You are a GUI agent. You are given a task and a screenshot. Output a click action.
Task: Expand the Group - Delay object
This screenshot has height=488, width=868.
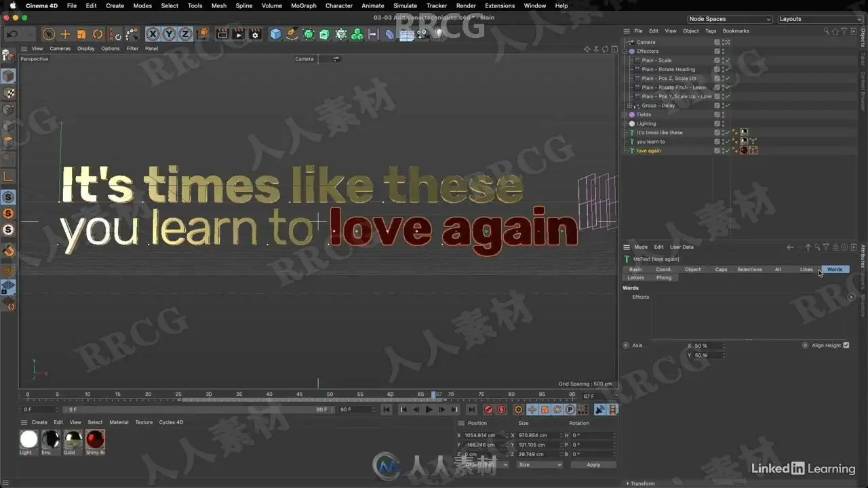[630, 106]
